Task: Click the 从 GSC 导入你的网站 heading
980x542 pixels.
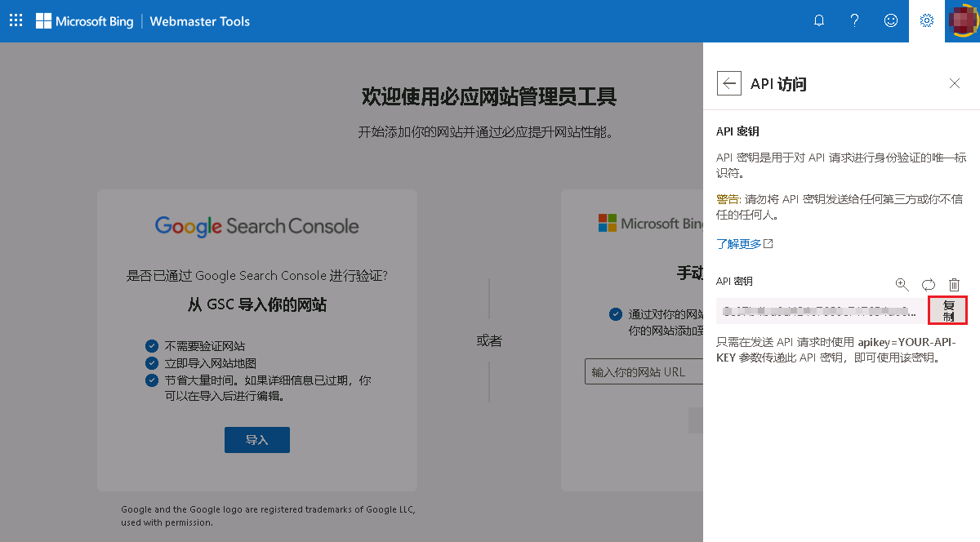Action: pos(257,304)
